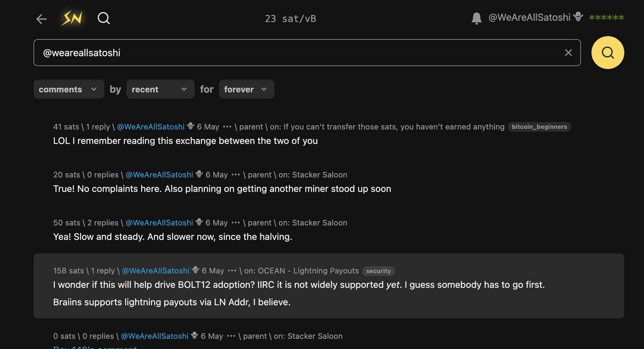Screen dimensions: 644x349
Task: Click the 23 sat/vB fee rate
Action: pos(290,19)
